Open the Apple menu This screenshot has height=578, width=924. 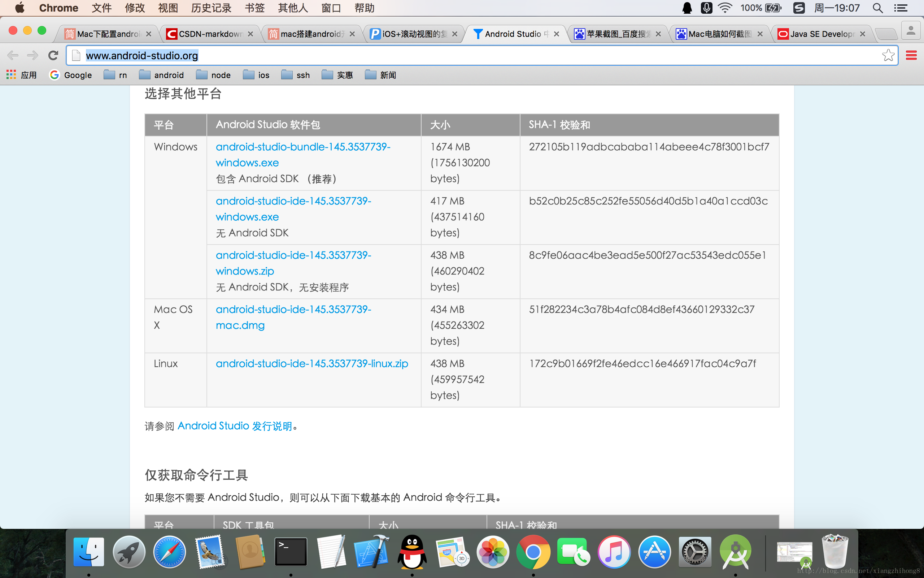[19, 8]
